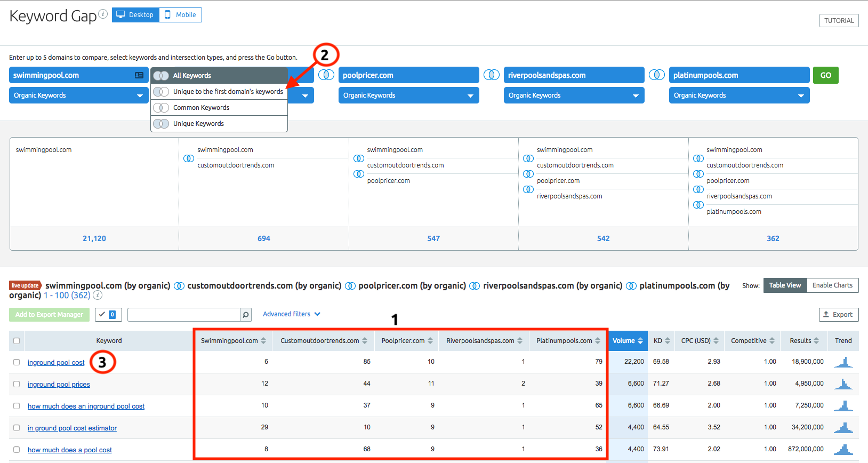Open Organic Keywords dropdown under platinumpools.com
The image size is (868, 463).
coord(740,95)
